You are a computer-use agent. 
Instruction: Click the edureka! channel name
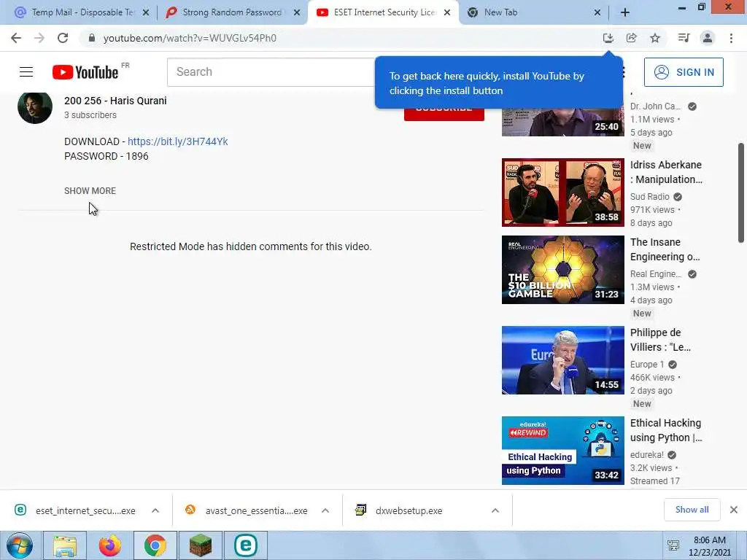(x=647, y=455)
